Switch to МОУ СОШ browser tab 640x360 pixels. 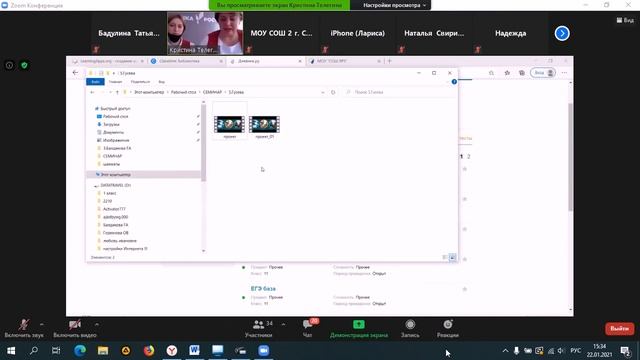[344, 61]
